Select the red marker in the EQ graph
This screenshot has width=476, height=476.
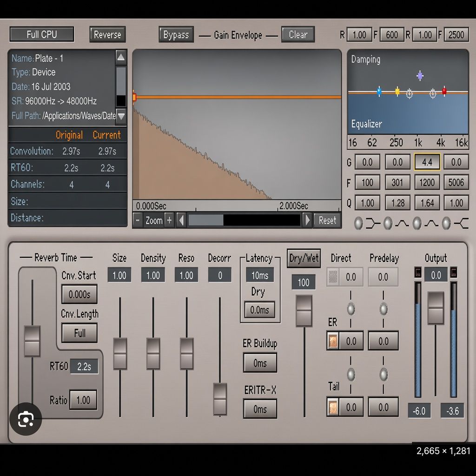pos(444,91)
